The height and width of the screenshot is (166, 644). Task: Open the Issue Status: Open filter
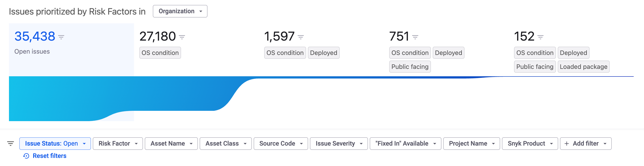55,144
